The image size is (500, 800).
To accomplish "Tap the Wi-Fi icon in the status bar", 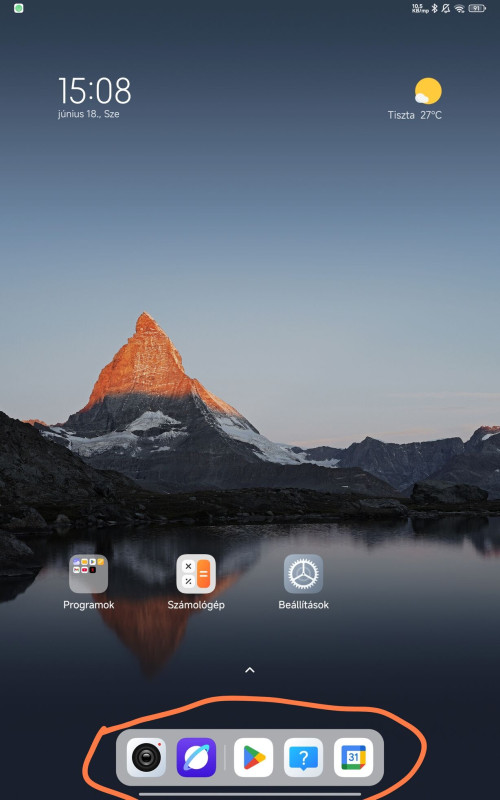I will (459, 8).
